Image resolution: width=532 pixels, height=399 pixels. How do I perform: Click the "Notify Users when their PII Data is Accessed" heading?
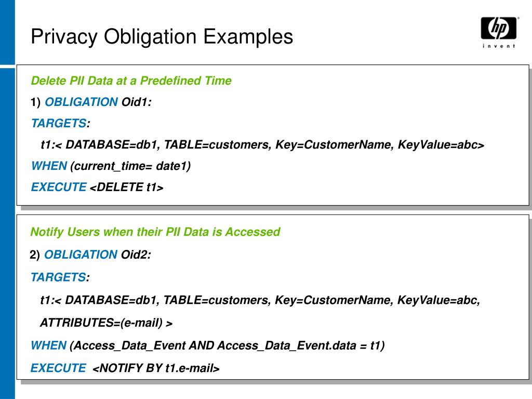pos(155,232)
